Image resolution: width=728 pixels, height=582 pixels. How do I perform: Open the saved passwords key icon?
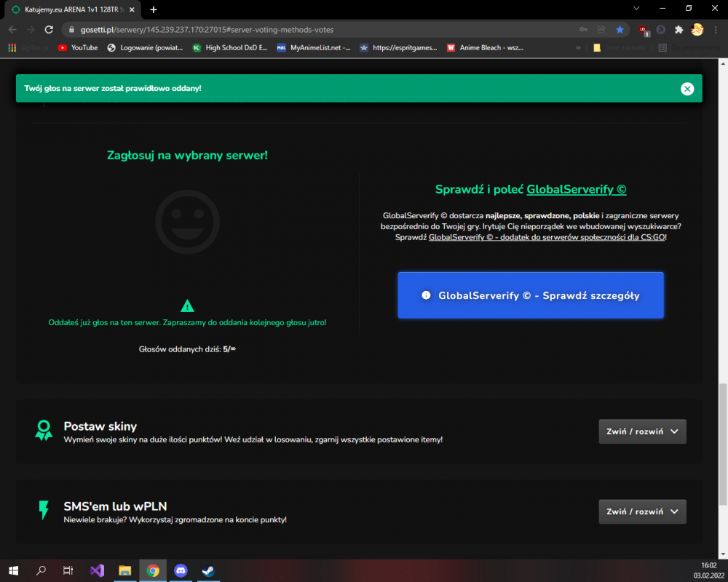[x=583, y=30]
